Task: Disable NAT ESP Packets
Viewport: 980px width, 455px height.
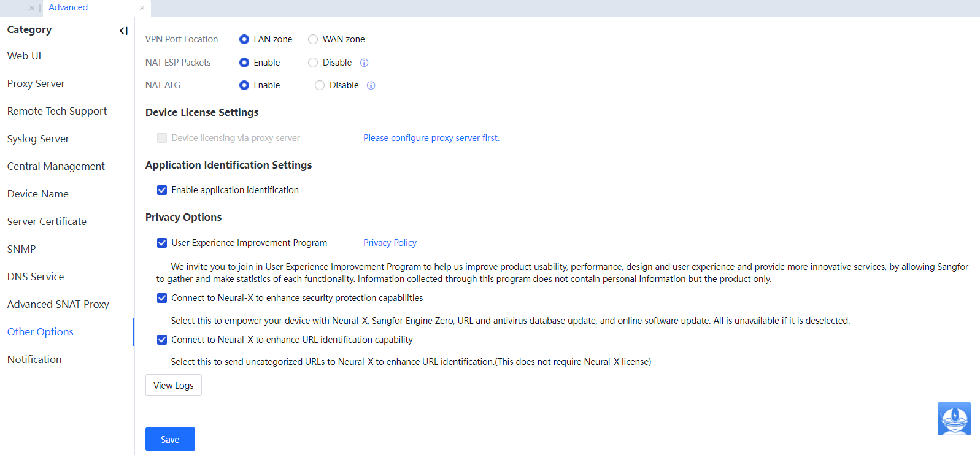Action: click(x=313, y=63)
